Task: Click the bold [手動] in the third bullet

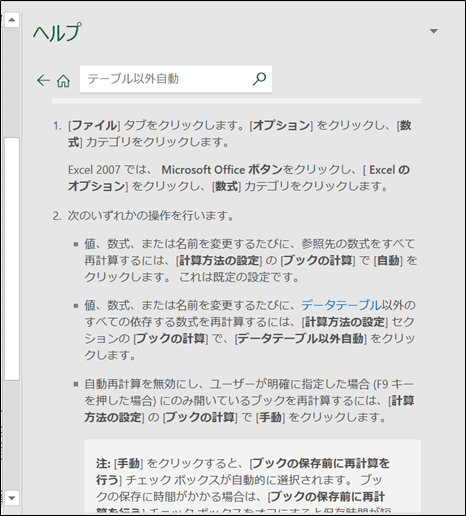Action: click(x=270, y=417)
